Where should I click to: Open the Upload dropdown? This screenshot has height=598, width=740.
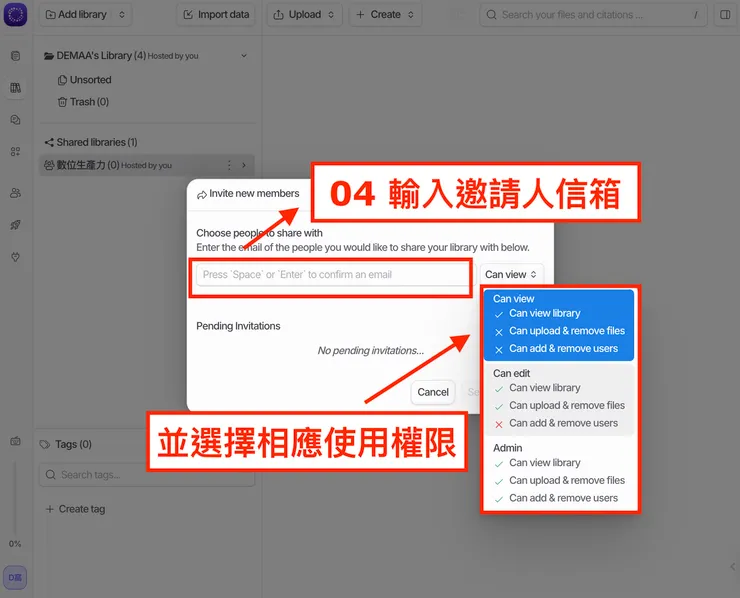[304, 15]
